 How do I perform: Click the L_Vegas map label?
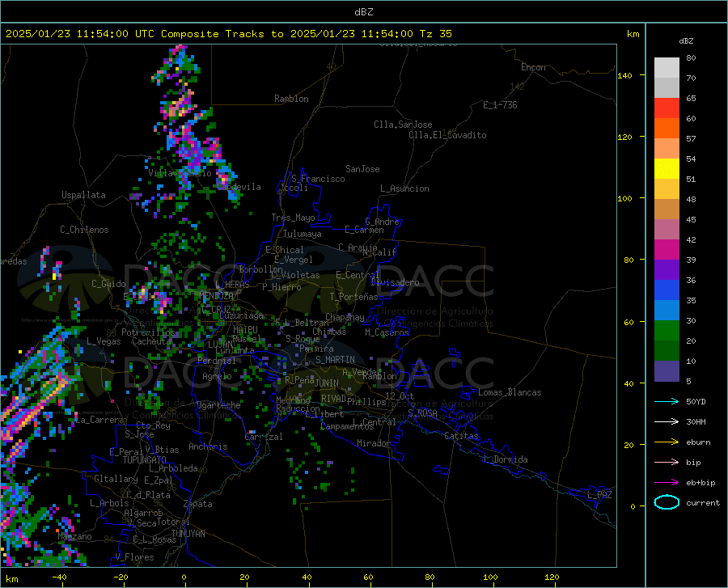click(x=104, y=341)
